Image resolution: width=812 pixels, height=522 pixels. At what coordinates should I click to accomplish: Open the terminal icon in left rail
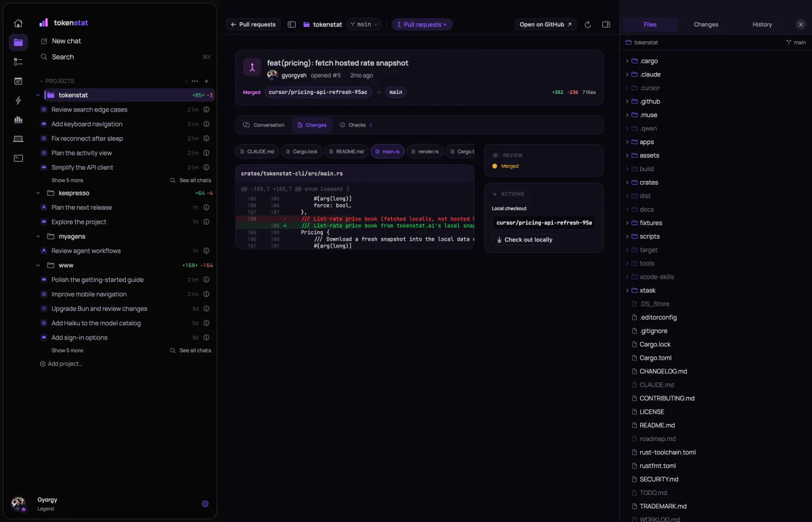(18, 158)
